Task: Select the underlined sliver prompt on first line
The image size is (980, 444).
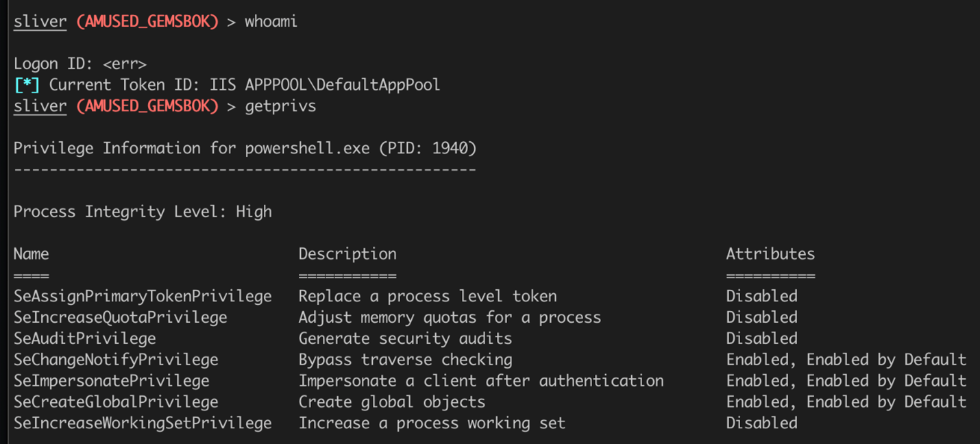Action: click(x=40, y=21)
